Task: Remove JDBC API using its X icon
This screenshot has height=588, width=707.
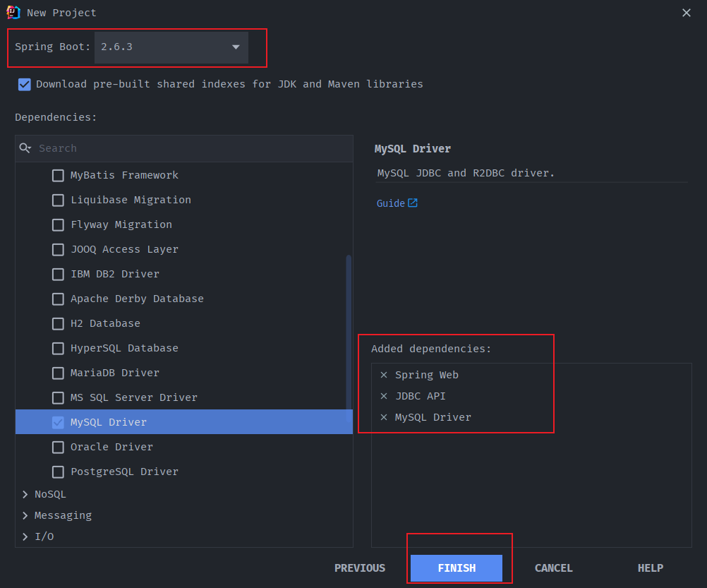Action: click(384, 396)
